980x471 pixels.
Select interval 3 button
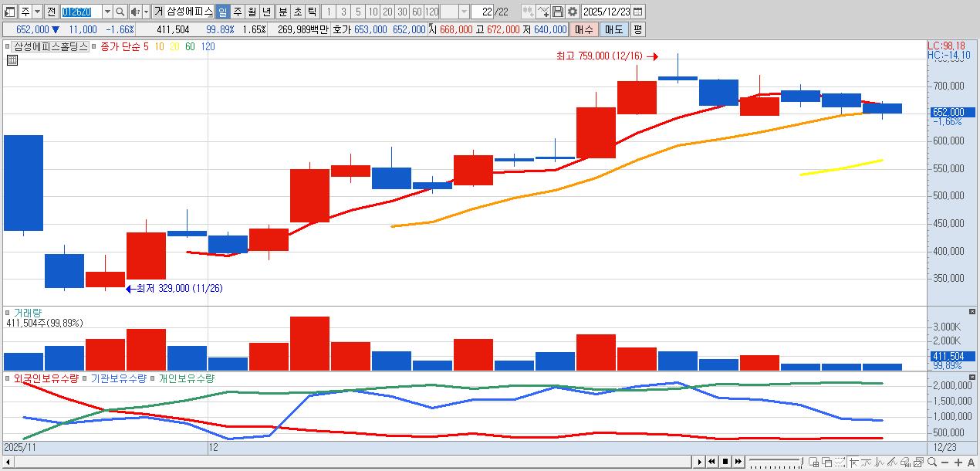pyautogui.click(x=342, y=12)
